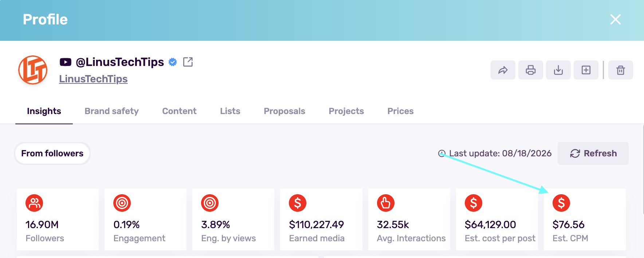Click the print profile button
Screen dimensions: 644x258
(x=531, y=70)
